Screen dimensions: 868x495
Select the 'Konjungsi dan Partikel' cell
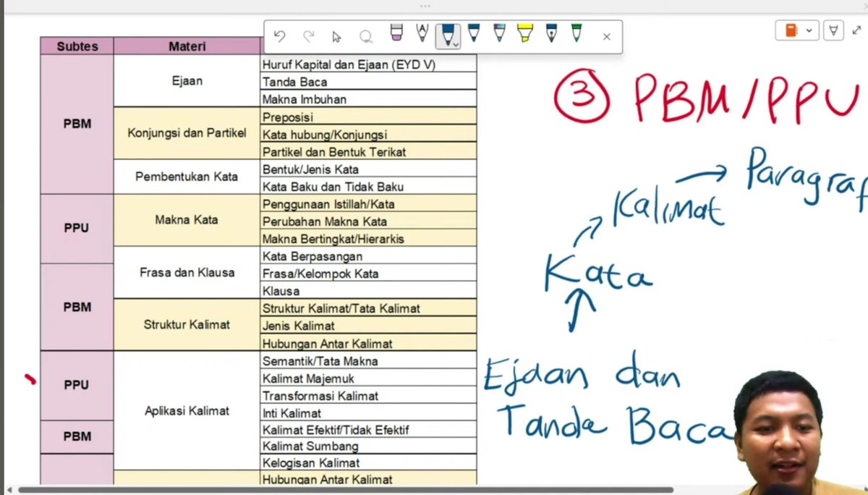click(x=187, y=133)
